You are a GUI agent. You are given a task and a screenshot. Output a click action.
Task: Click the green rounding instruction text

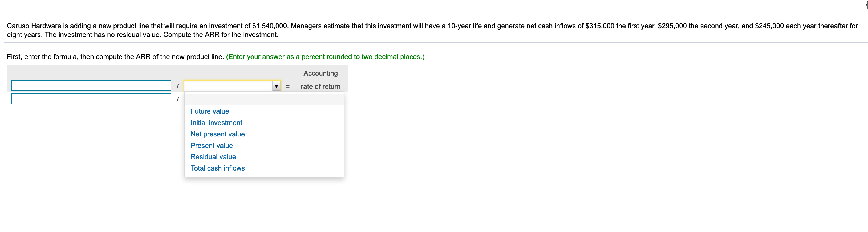pos(326,57)
